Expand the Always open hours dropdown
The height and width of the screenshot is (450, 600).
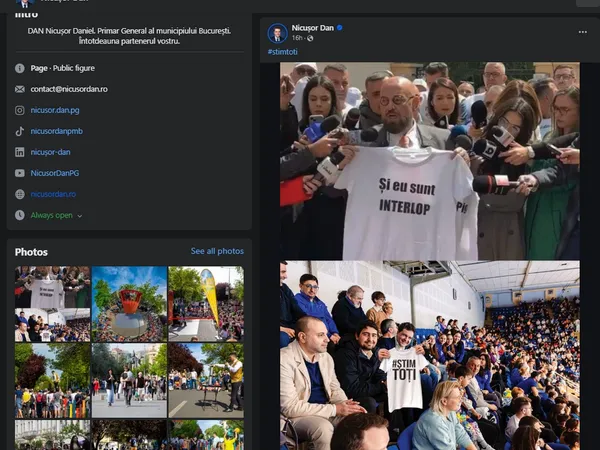[x=80, y=215]
